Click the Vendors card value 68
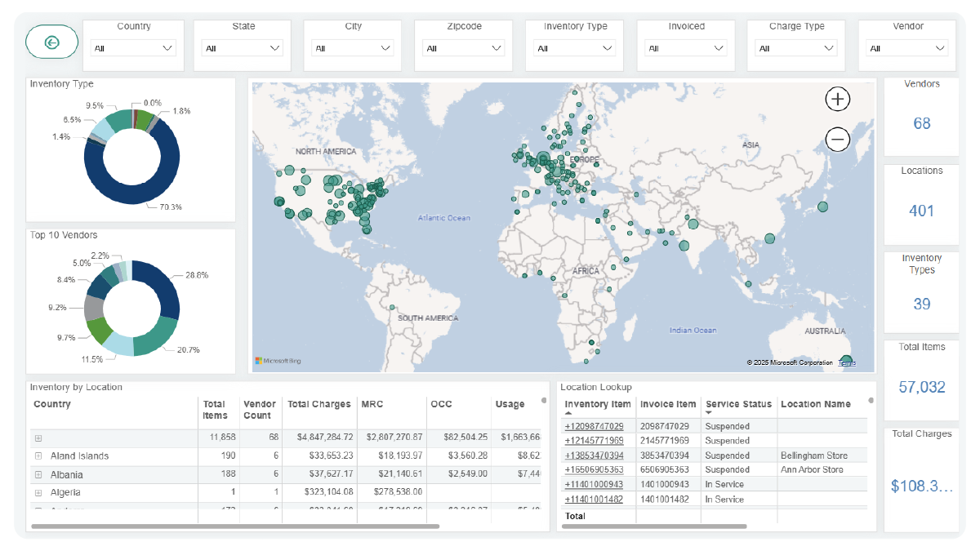 coord(922,123)
